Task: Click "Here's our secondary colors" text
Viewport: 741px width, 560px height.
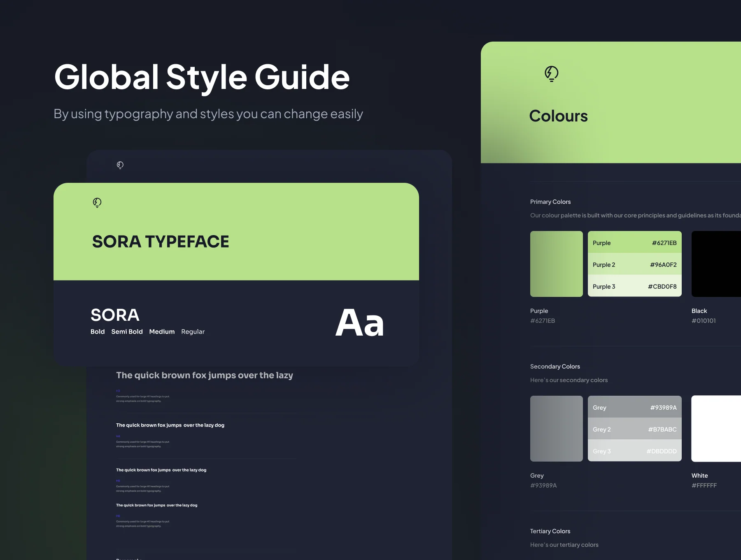Action: click(569, 380)
